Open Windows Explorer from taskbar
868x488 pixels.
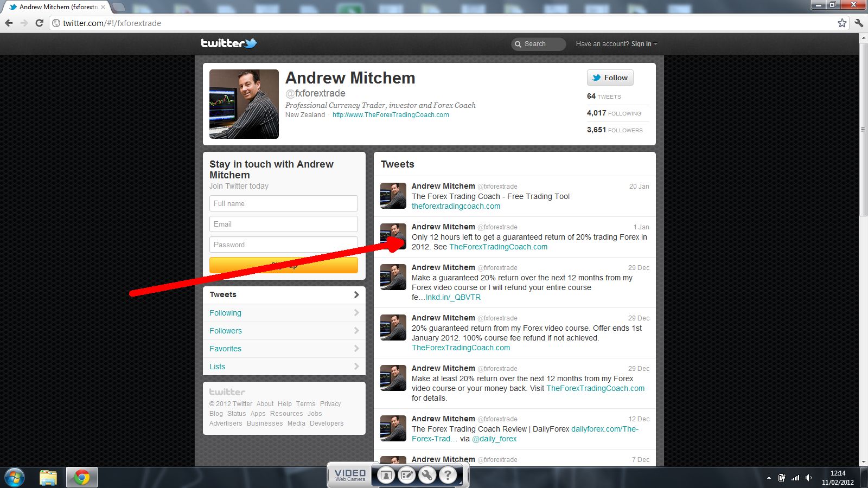click(x=48, y=478)
